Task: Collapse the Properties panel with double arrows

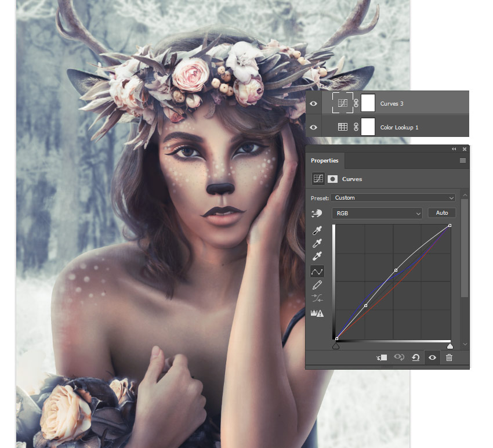Action: [454, 149]
